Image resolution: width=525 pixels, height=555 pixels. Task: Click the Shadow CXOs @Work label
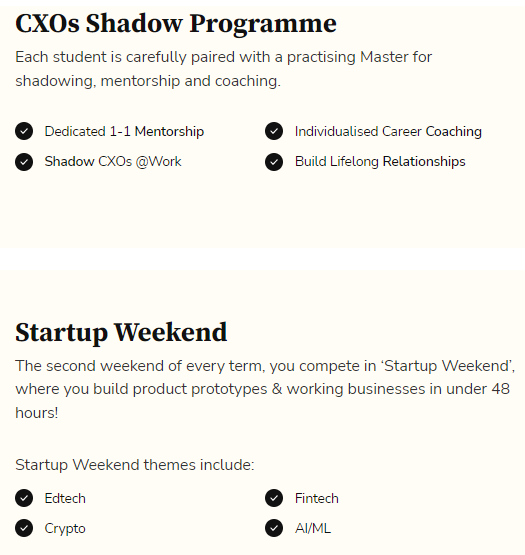113,162
